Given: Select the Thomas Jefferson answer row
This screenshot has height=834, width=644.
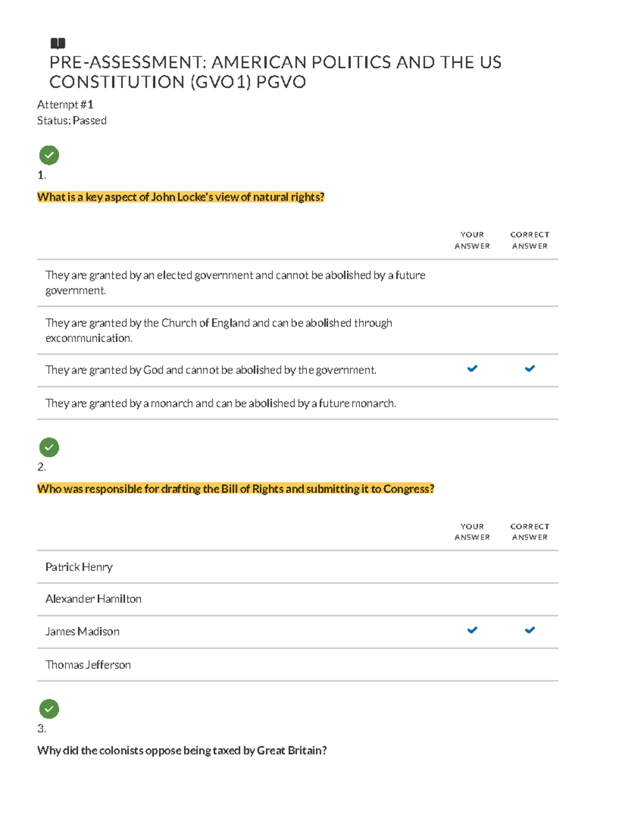Looking at the screenshot, I should pyautogui.click(x=88, y=665).
